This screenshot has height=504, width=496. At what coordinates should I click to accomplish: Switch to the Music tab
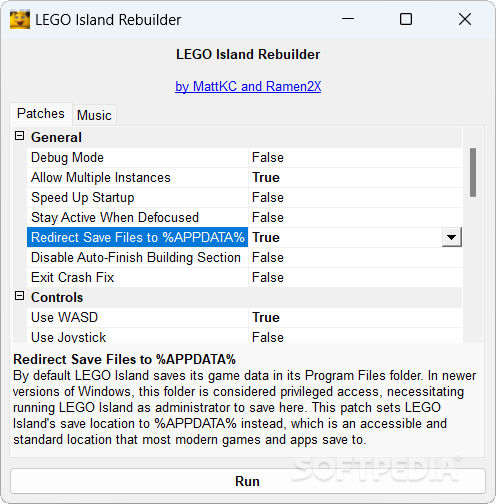[x=94, y=115]
